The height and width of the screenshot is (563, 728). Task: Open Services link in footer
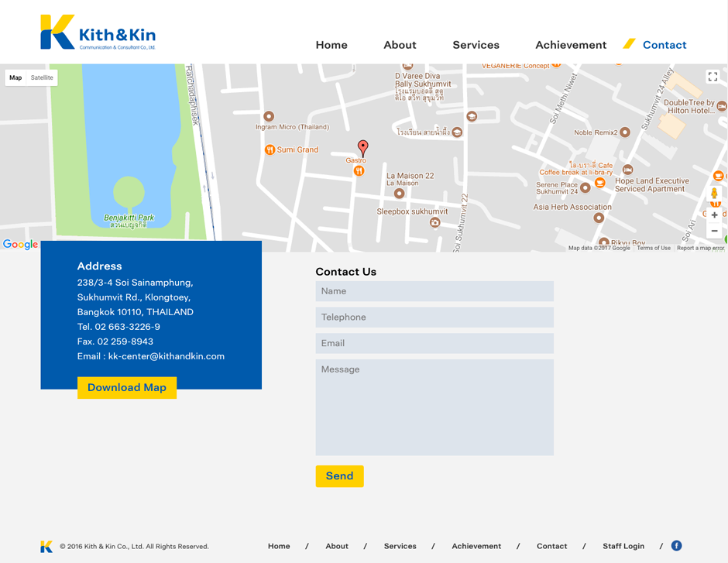pyautogui.click(x=400, y=546)
